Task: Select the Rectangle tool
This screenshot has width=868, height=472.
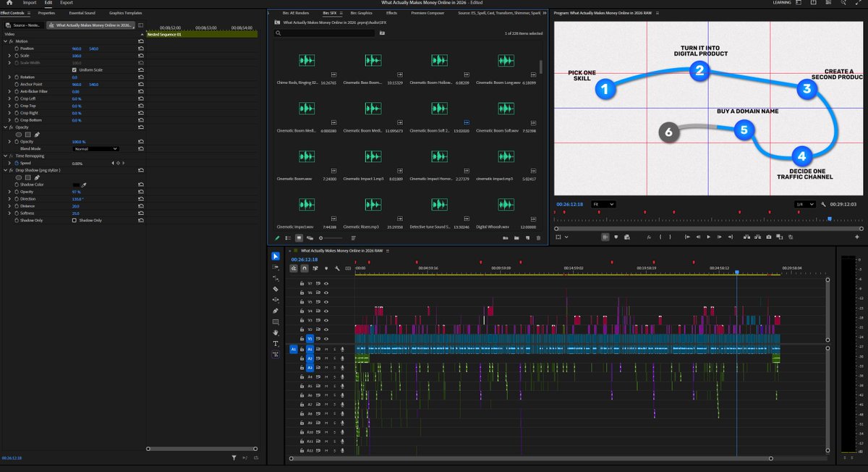Action: click(x=276, y=321)
